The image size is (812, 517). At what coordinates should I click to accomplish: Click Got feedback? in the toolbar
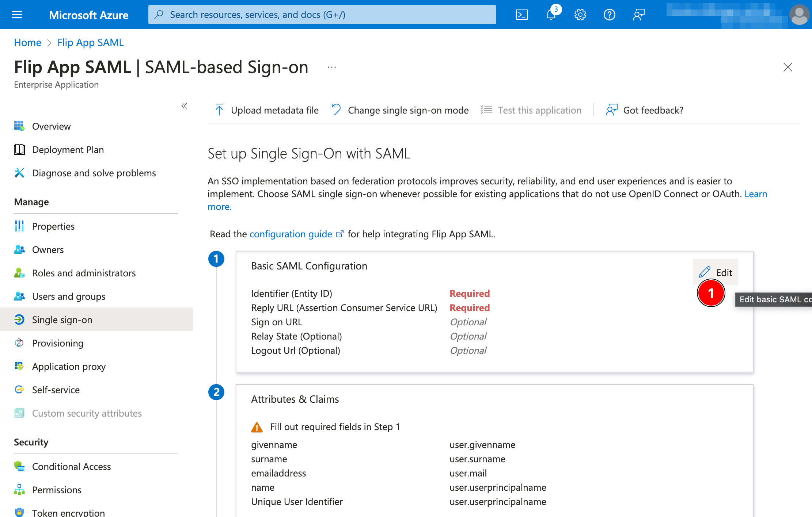[645, 110]
